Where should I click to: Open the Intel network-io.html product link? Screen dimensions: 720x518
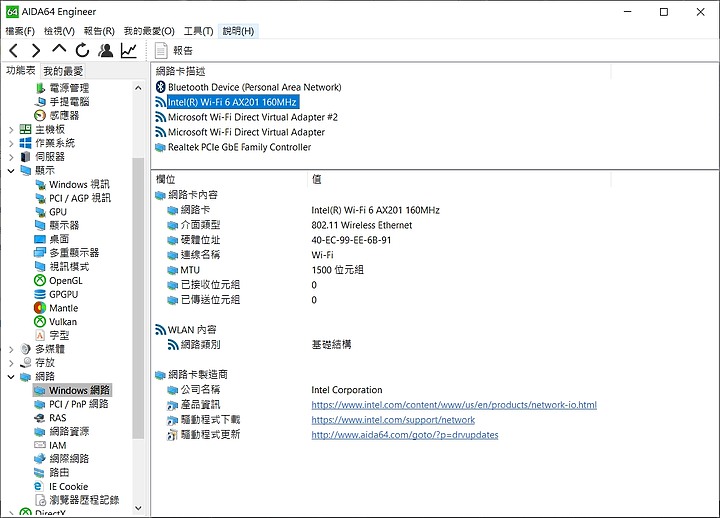pos(454,405)
